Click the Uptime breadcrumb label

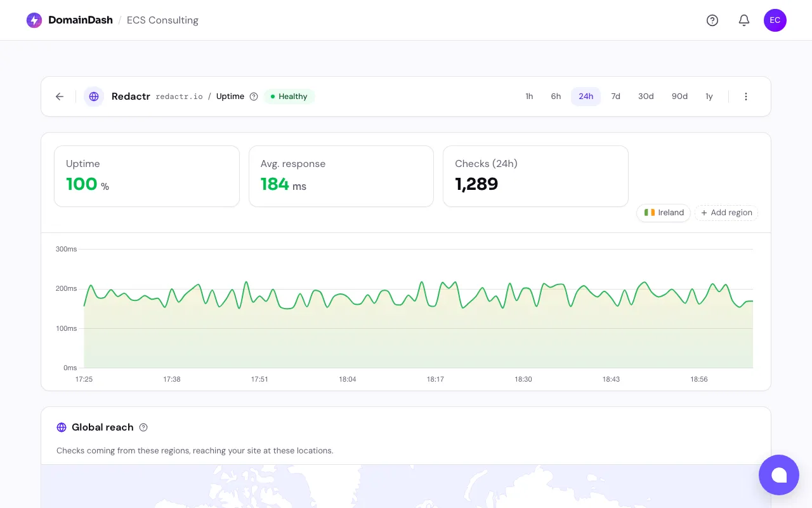click(x=230, y=97)
